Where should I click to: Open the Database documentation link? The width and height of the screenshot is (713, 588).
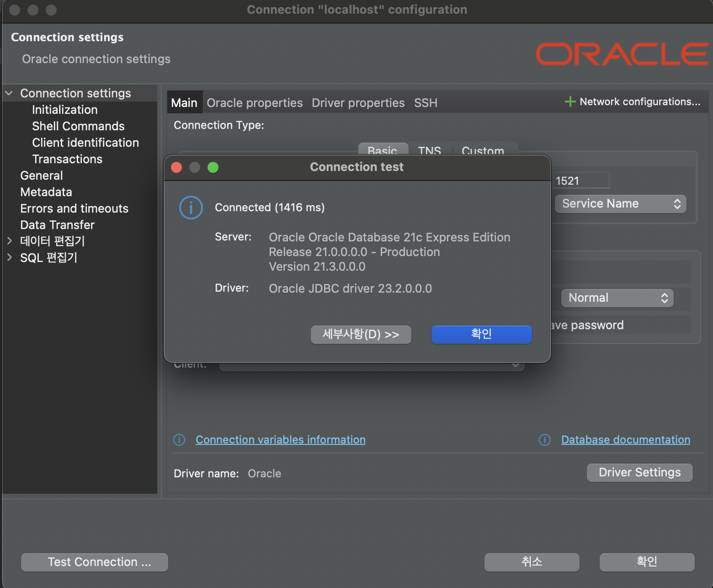click(x=626, y=440)
